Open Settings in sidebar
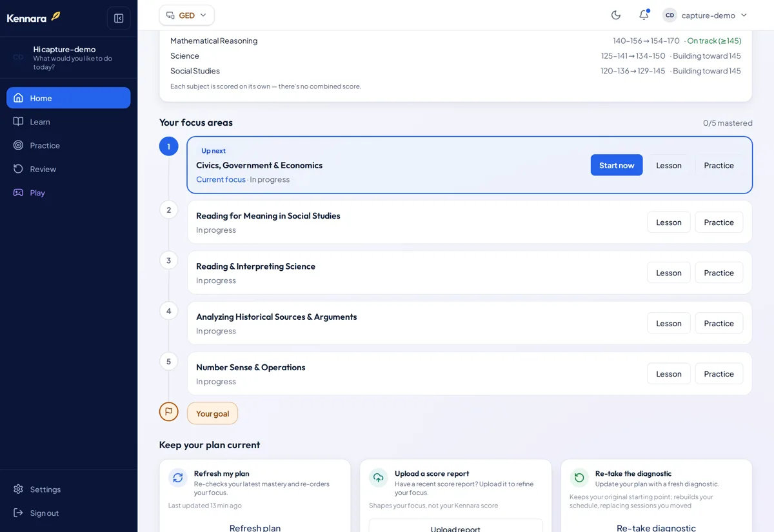This screenshot has width=774, height=532. 68,489
